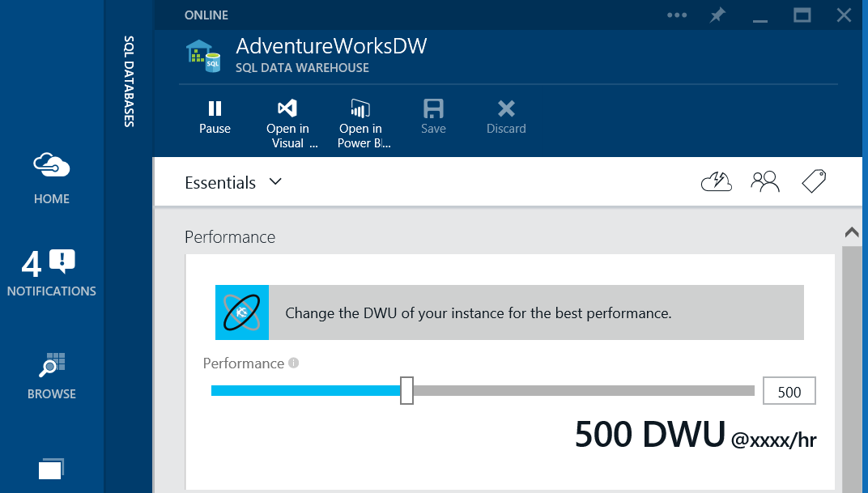Image resolution: width=868 pixels, height=493 pixels.
Task: Open the tags icon
Action: click(814, 181)
